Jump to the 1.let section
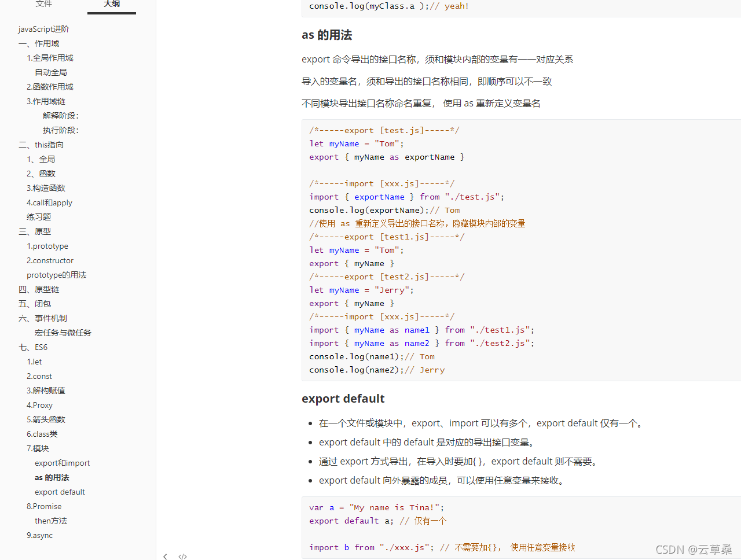The image size is (741, 560). pos(34,362)
